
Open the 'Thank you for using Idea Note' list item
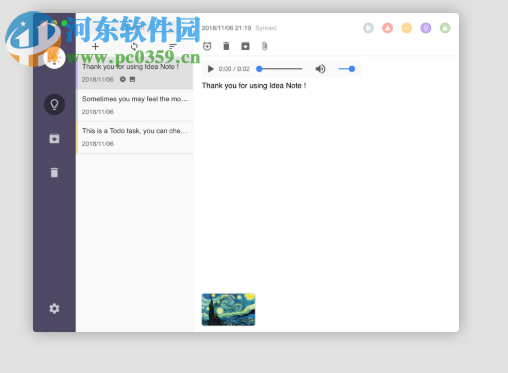pos(135,73)
